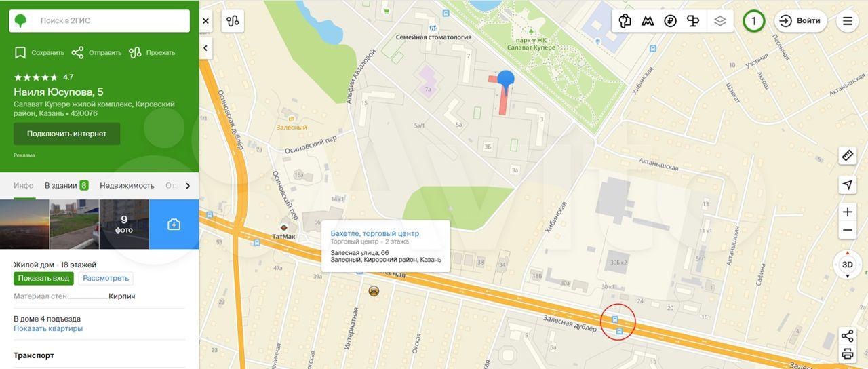Click the metro icon in top toolbar

pyautogui.click(x=648, y=21)
